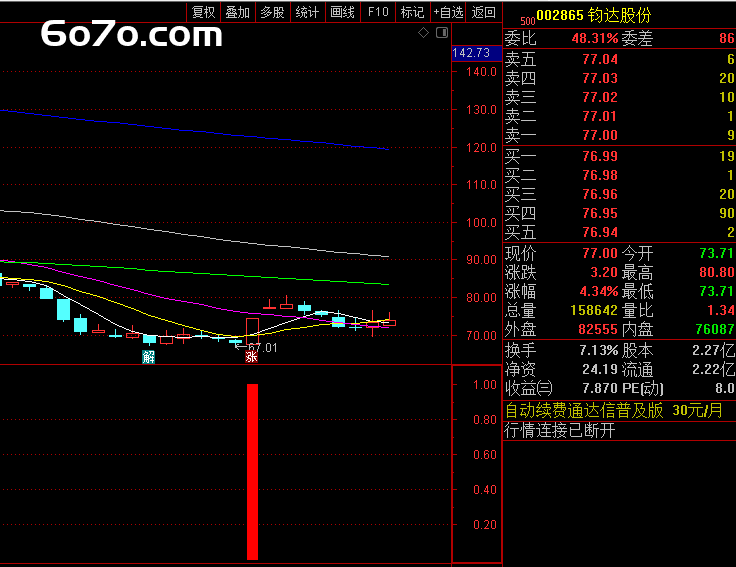Click stock title 002865 钧达股份

coord(594,15)
